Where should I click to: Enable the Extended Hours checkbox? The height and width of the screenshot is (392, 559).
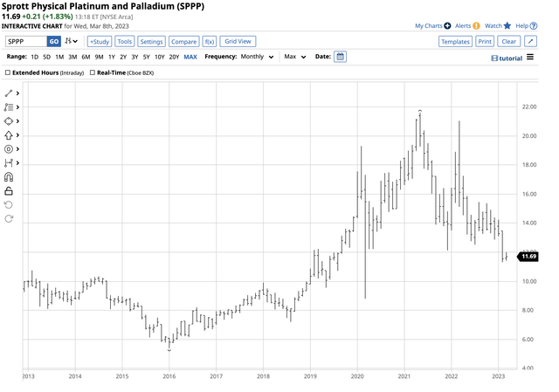8,72
